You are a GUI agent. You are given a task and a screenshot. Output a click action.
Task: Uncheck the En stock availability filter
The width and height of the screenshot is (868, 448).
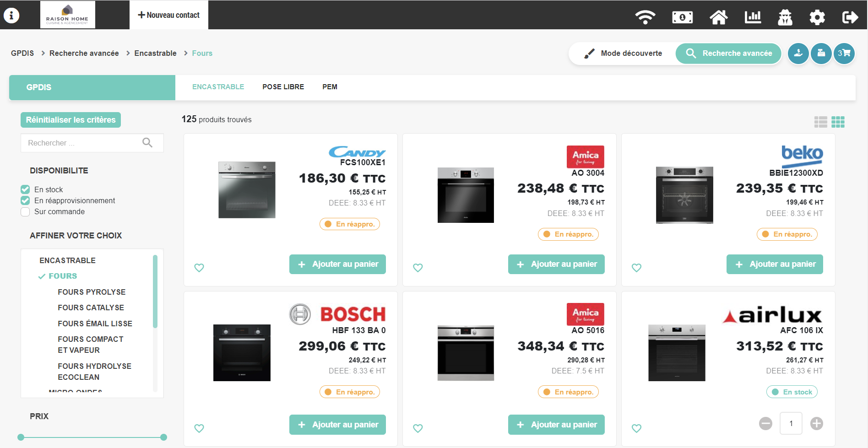[x=26, y=189]
